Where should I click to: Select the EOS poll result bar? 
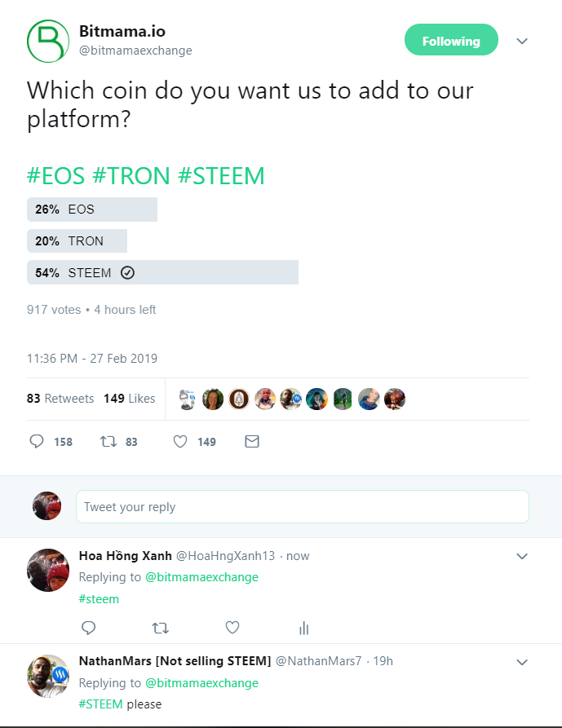pyautogui.click(x=92, y=210)
